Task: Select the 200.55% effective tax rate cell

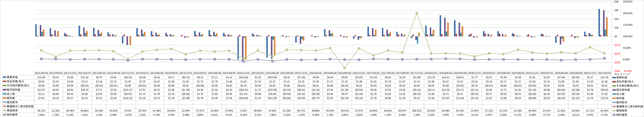Action: pyautogui.click(x=417, y=111)
